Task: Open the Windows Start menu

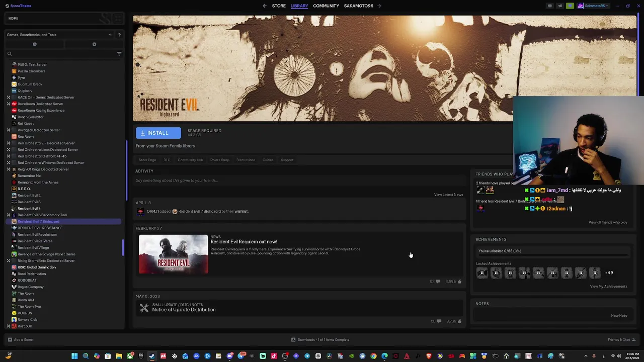Action: coord(74,356)
